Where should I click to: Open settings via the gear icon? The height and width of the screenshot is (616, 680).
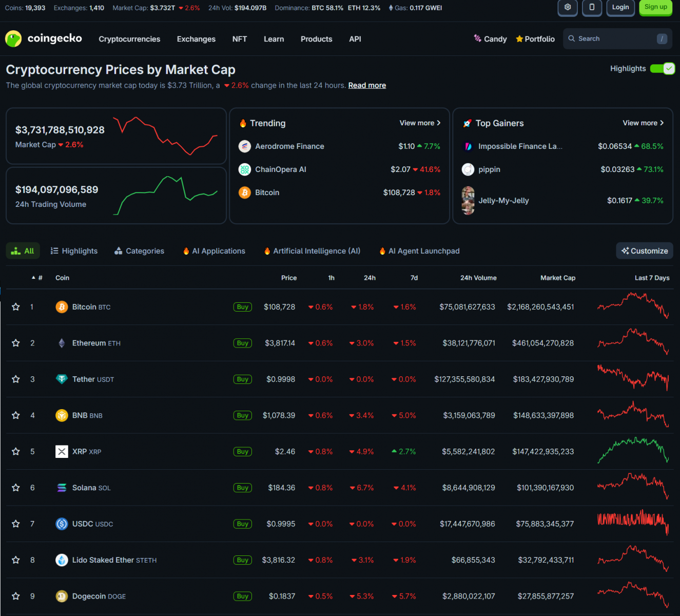(567, 8)
